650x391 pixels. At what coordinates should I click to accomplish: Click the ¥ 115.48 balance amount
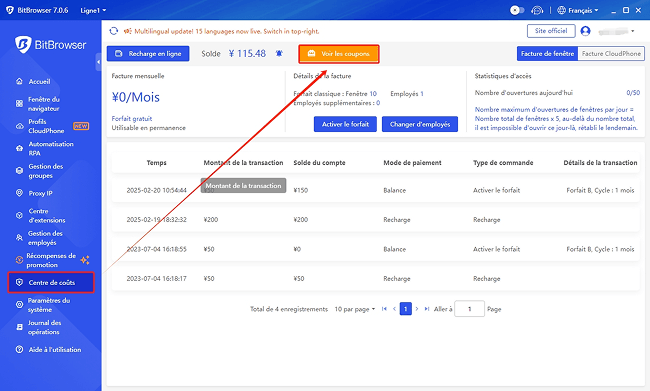click(x=247, y=53)
